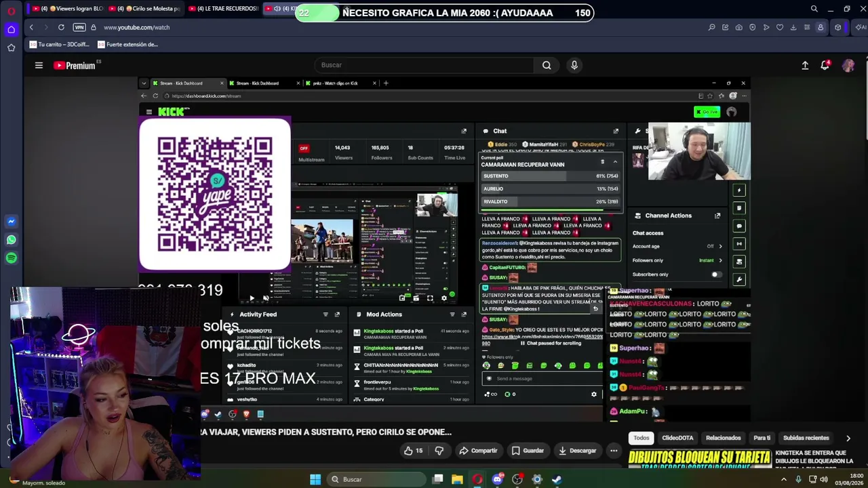Open Opera Messenger sidebar icon

pyautogui.click(x=11, y=222)
